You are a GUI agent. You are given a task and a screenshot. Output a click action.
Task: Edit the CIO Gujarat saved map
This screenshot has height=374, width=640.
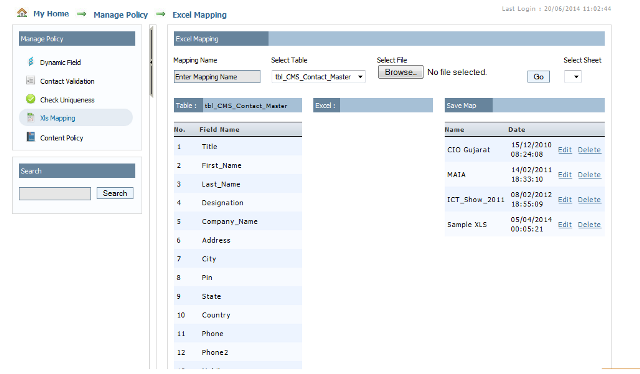(565, 150)
